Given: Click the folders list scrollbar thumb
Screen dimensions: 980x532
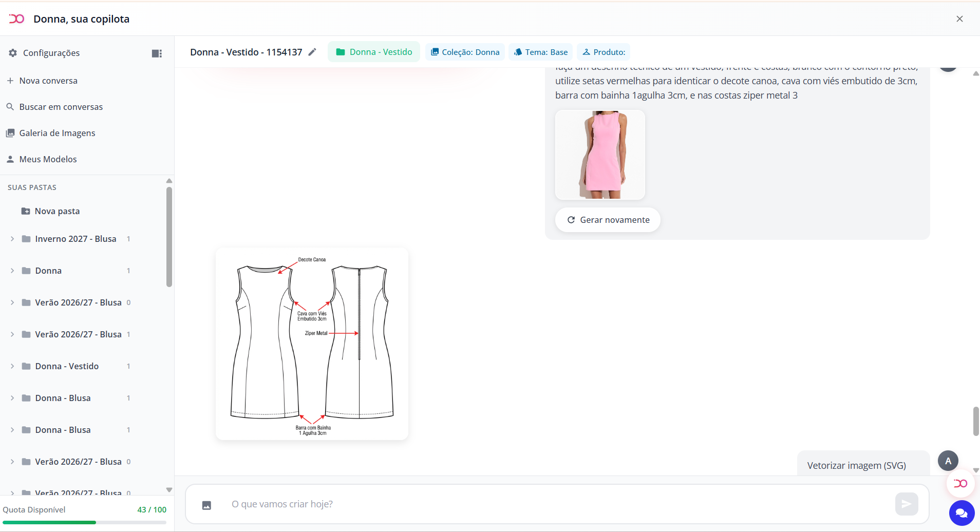Looking at the screenshot, I should click(x=169, y=237).
